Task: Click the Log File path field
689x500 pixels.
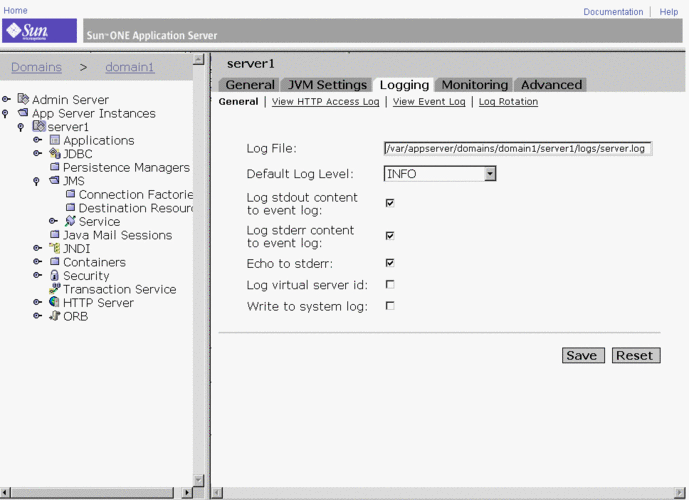Action: pyautogui.click(x=517, y=149)
